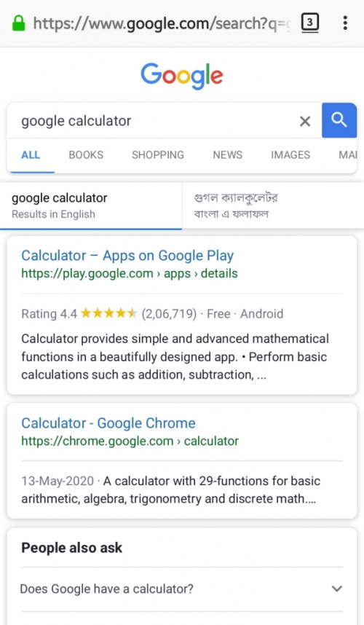
Task: Open the Images search tab
Action: coord(290,154)
